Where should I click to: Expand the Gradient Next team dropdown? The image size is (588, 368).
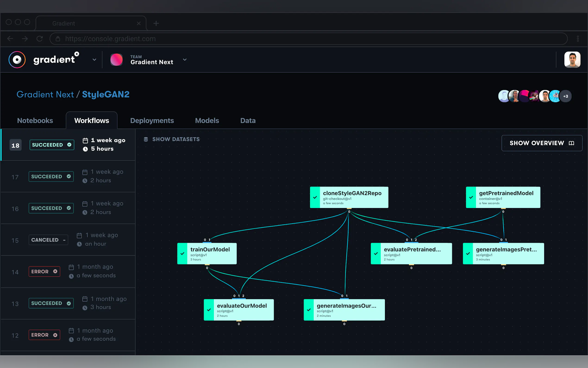(x=185, y=60)
